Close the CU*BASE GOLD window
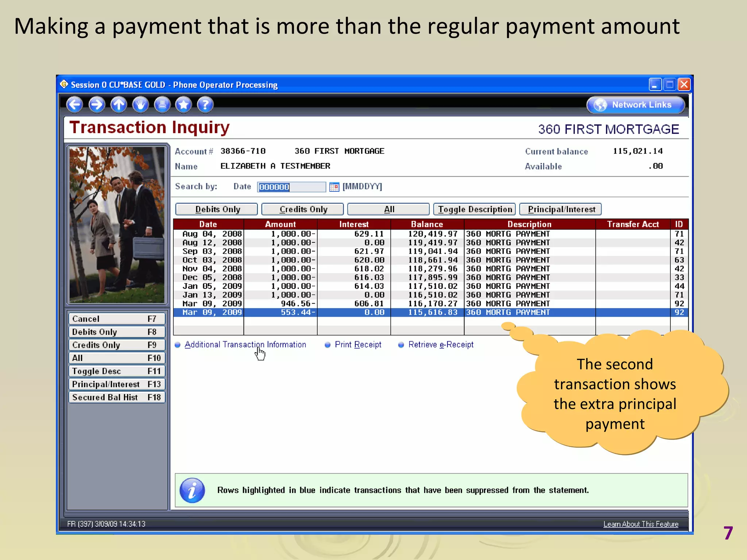 684,85
